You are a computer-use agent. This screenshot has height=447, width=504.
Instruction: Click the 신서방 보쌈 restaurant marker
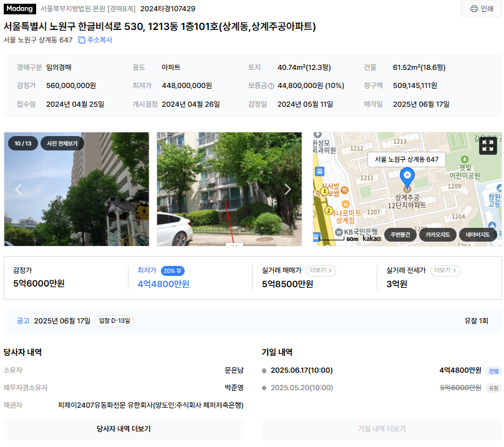344,190
